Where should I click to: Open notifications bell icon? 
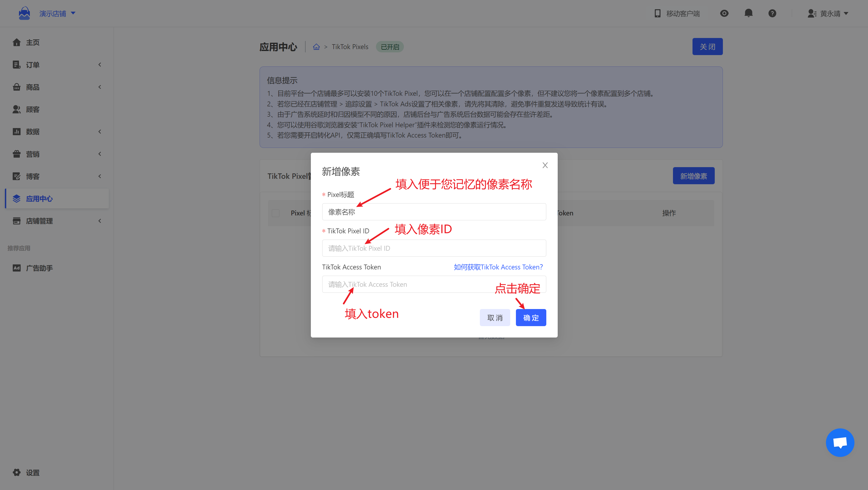click(x=748, y=13)
